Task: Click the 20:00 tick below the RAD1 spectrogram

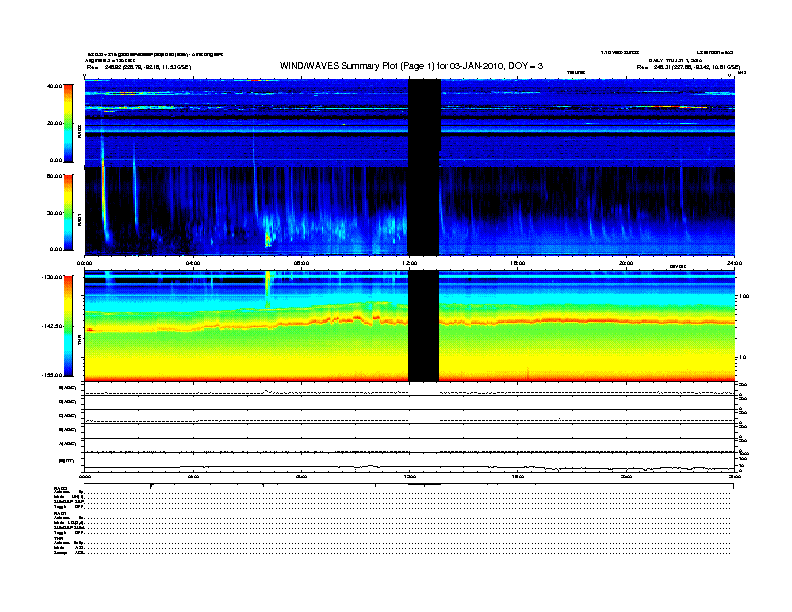Action: click(x=626, y=263)
